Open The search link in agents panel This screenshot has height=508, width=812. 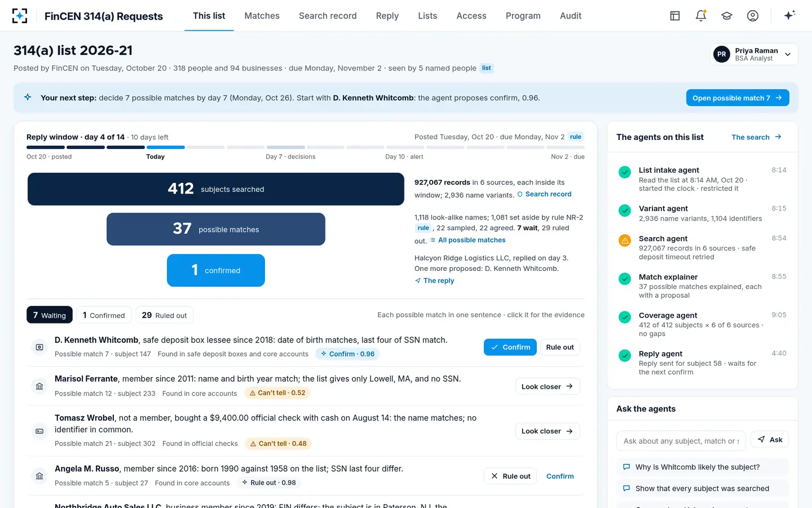point(756,137)
